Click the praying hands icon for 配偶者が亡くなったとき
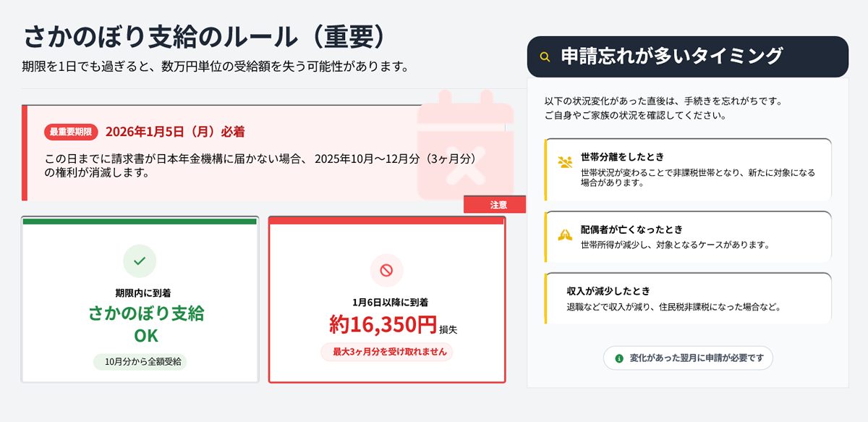 click(x=564, y=235)
